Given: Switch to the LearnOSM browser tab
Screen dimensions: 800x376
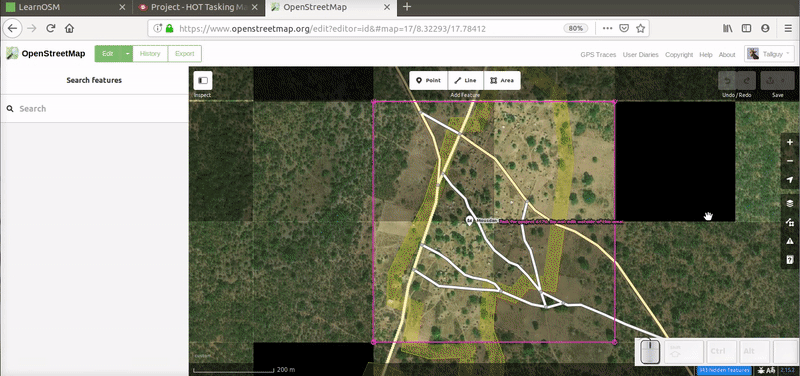Looking at the screenshot, I should 66,7.
